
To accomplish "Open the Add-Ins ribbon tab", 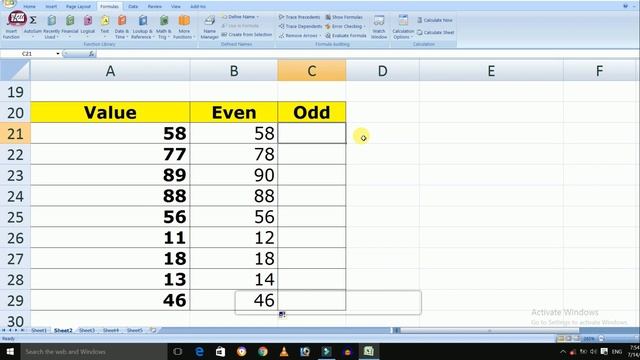I will tap(198, 7).
